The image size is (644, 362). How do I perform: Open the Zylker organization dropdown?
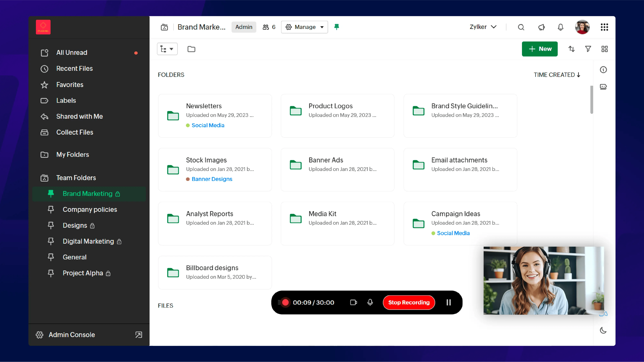483,27
